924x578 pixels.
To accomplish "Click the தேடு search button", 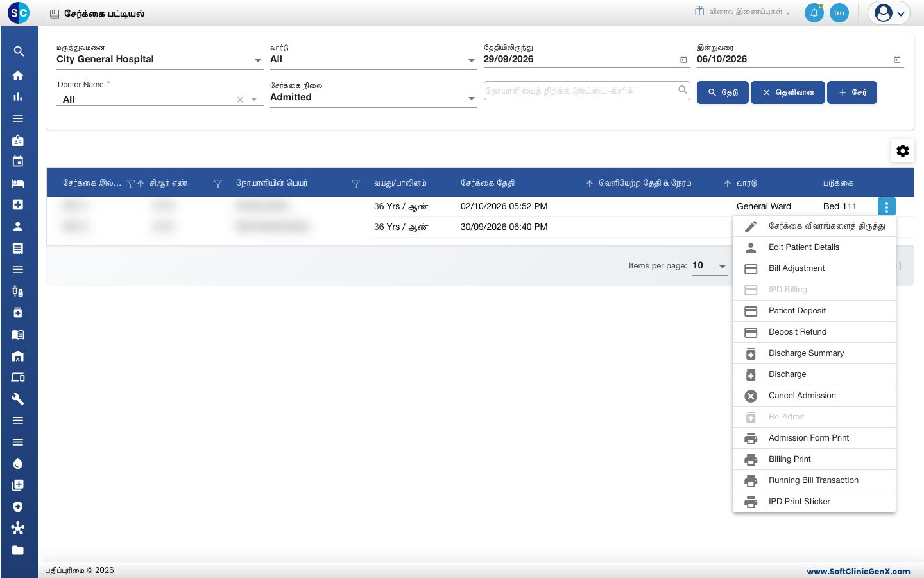I will tap(723, 92).
